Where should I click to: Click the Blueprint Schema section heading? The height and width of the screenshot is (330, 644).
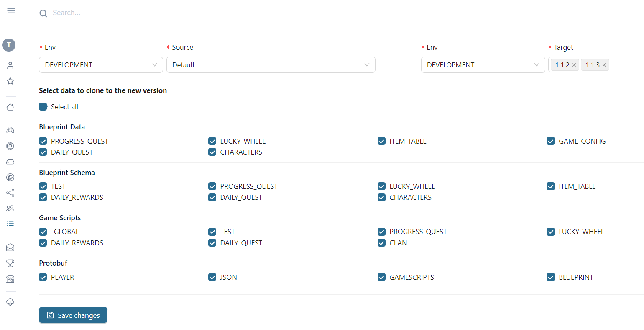[x=67, y=173]
